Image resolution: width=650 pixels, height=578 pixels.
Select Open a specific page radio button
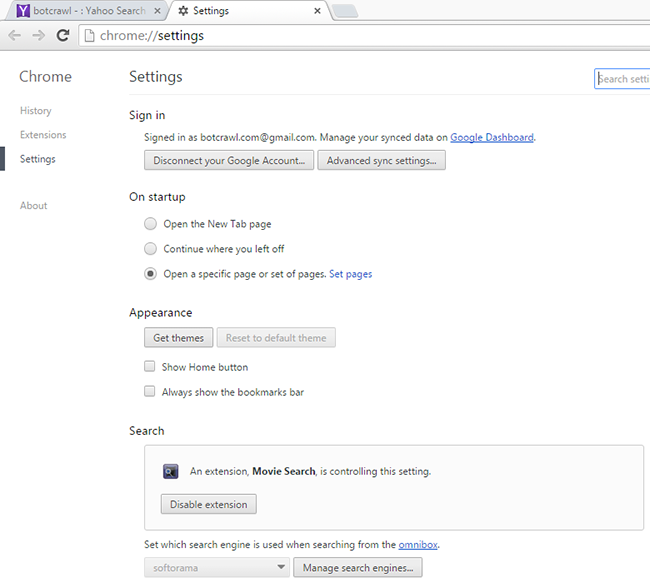(150, 274)
